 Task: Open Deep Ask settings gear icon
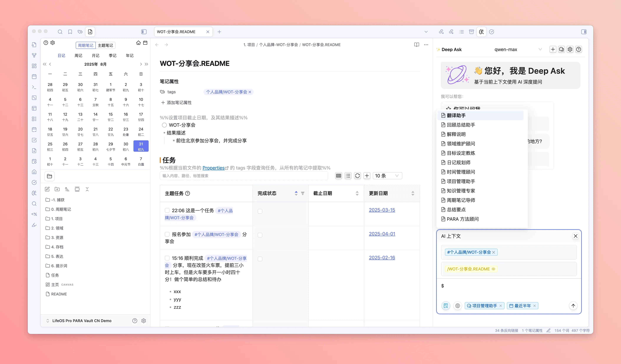[x=570, y=49]
